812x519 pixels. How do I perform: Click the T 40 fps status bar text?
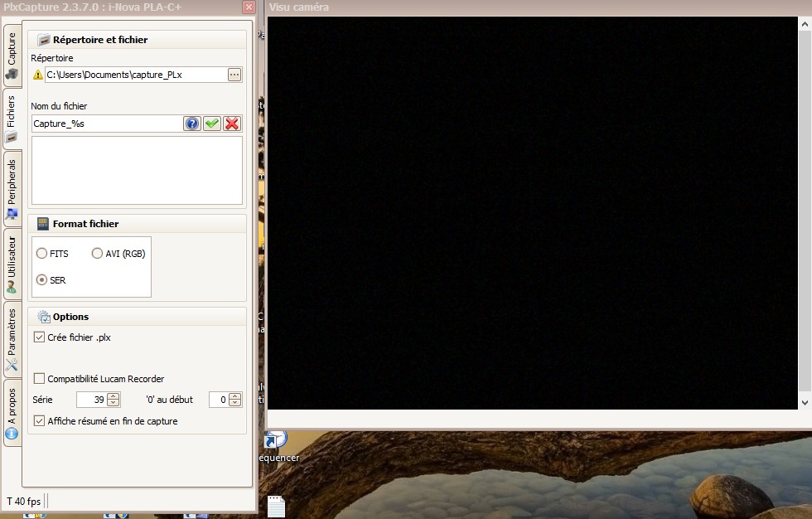tap(24, 501)
